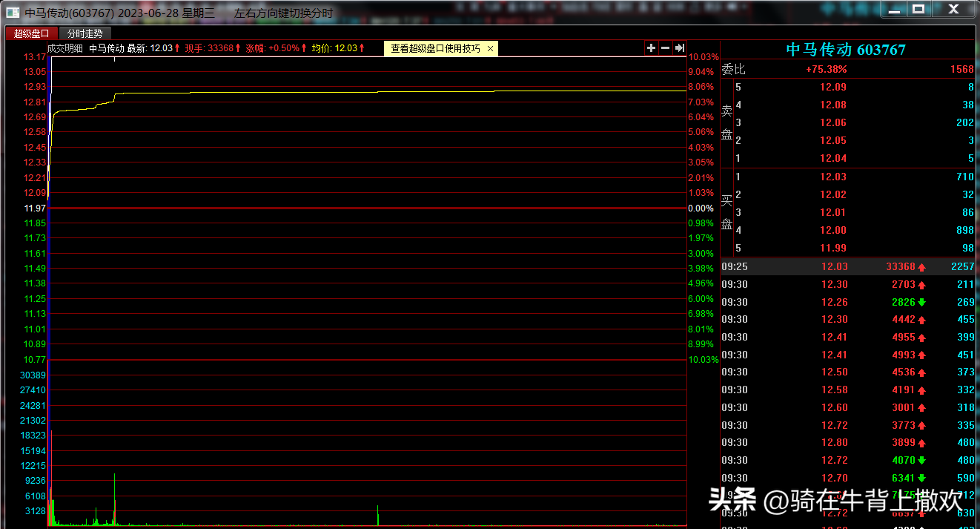
Task: Click the 中马传动 603767 header
Action: point(846,50)
